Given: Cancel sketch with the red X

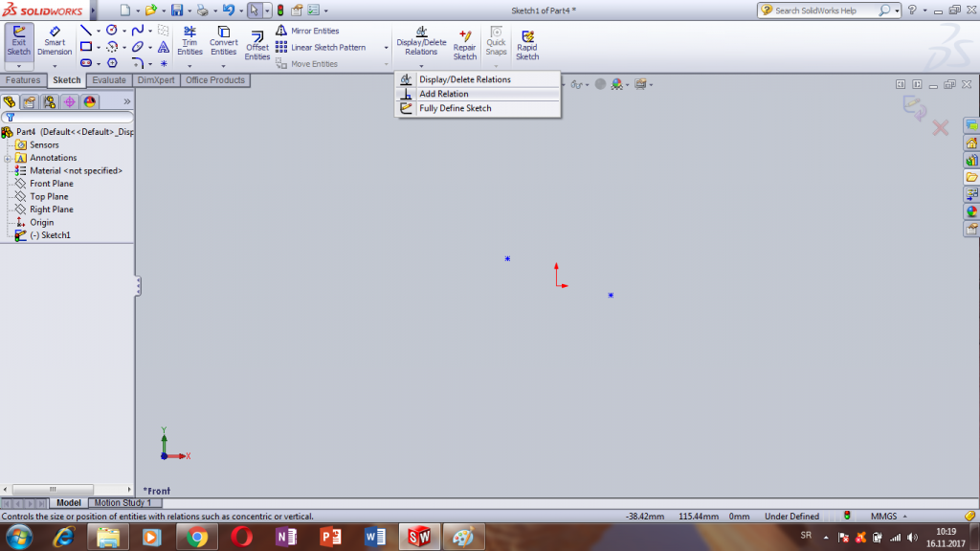Looking at the screenshot, I should tap(940, 128).
